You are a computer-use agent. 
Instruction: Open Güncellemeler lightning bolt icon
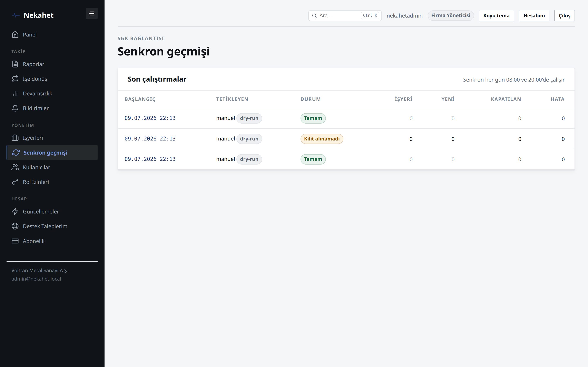pyautogui.click(x=15, y=211)
